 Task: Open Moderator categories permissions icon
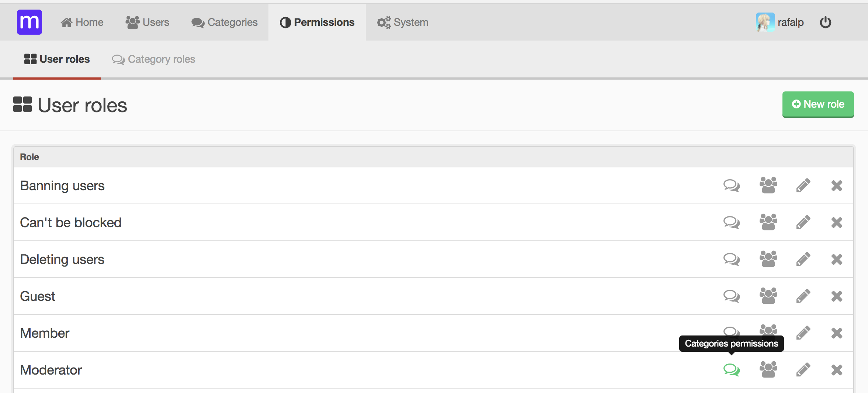732,370
